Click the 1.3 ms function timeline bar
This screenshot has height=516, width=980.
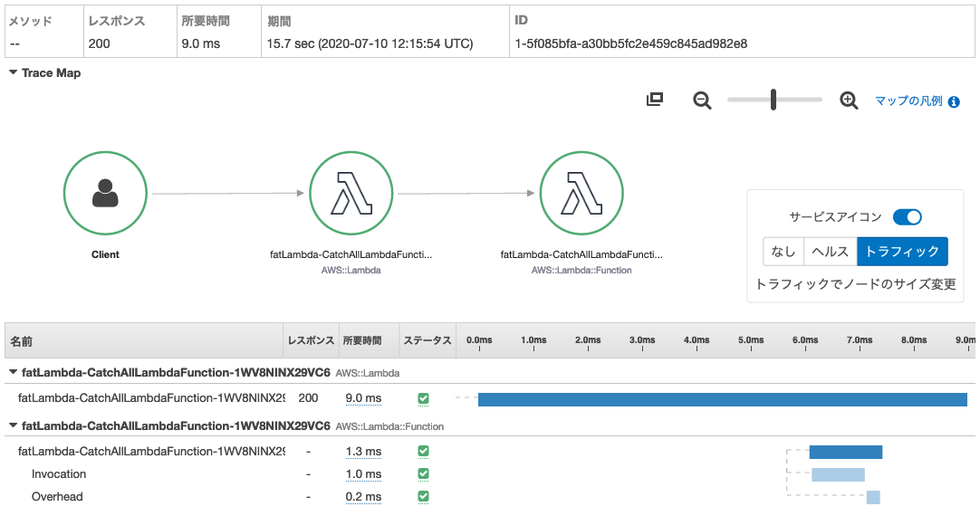click(846, 453)
